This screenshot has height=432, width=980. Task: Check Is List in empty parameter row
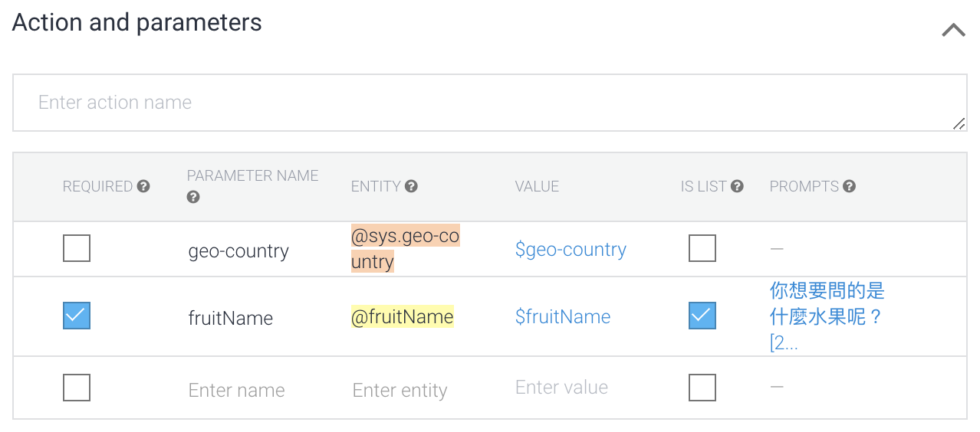point(702,388)
